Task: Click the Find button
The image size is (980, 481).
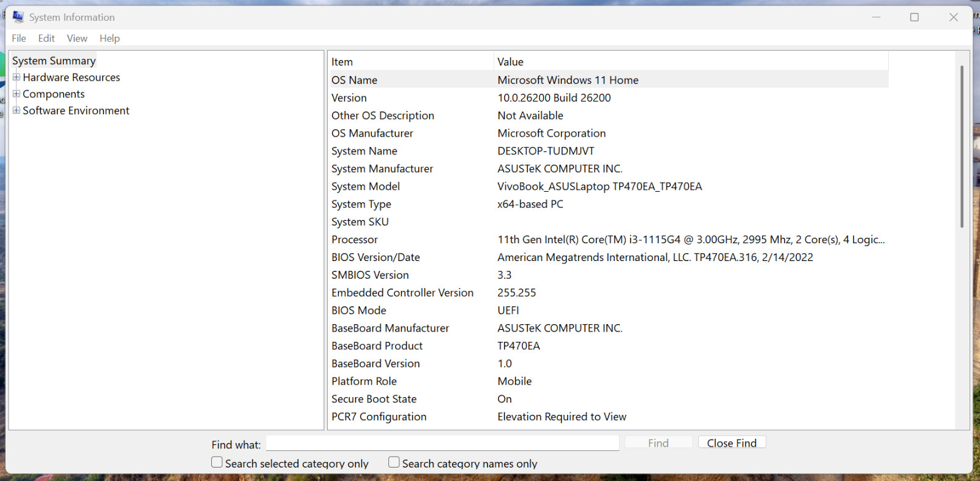Action: (x=658, y=442)
